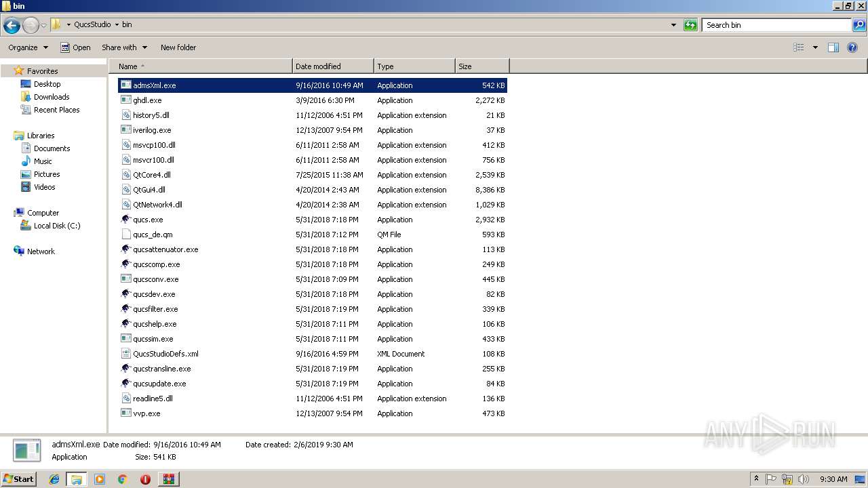Refresh the bin folder view
Viewport: 868px width, 488px height.
[690, 25]
